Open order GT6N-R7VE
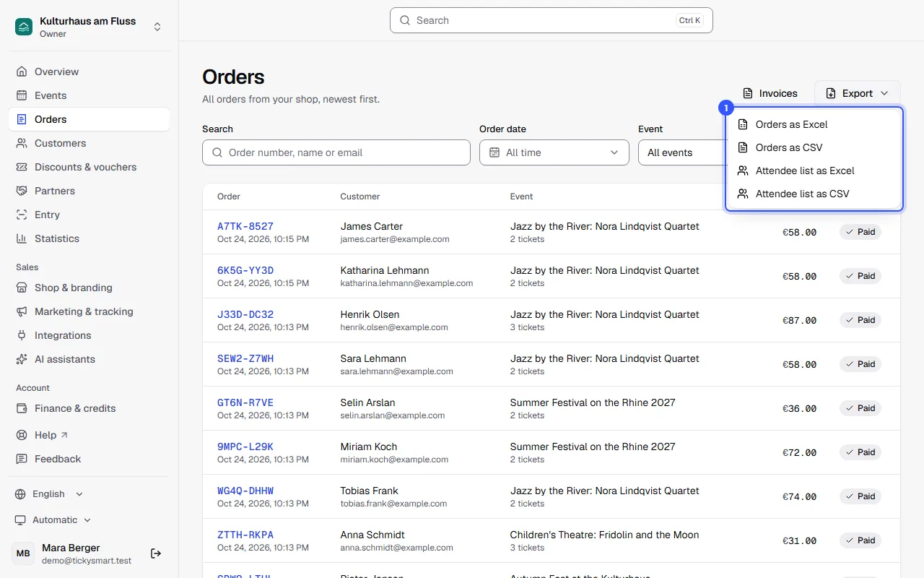Image resolution: width=924 pixels, height=578 pixels. click(245, 402)
